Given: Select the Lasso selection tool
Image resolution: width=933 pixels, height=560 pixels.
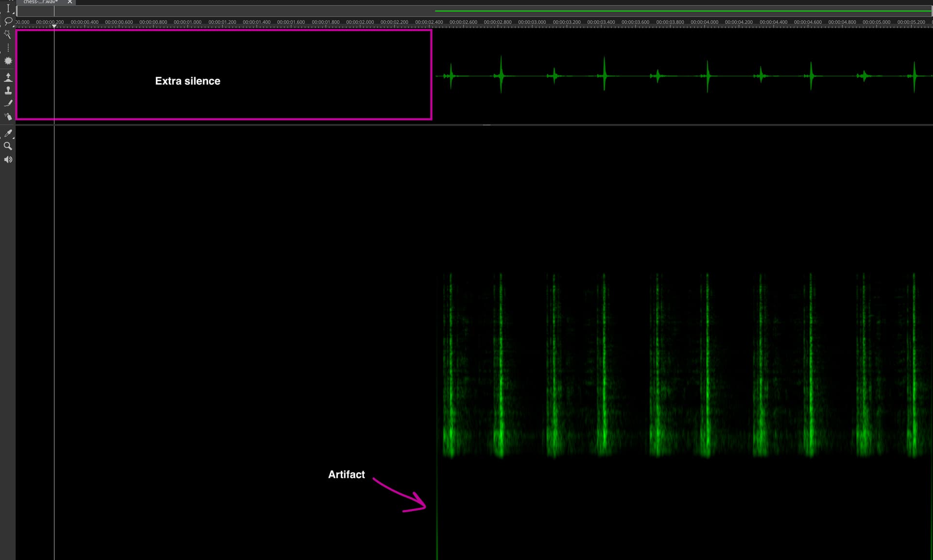Looking at the screenshot, I should pyautogui.click(x=8, y=21).
